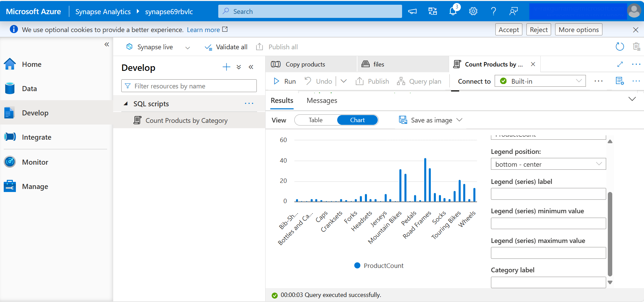Click scroll down arrow in chart options
Screen dimensions: 644x302
tap(610, 282)
